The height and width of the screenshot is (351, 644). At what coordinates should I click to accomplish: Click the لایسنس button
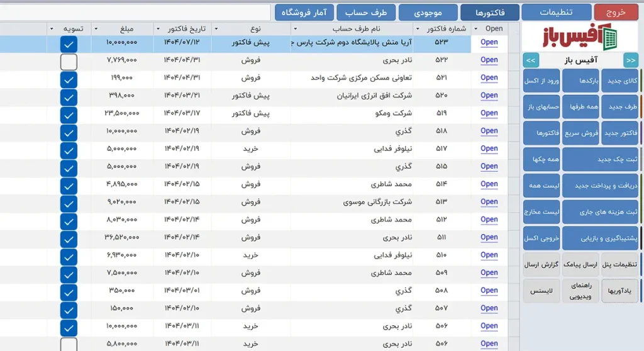[541, 291]
